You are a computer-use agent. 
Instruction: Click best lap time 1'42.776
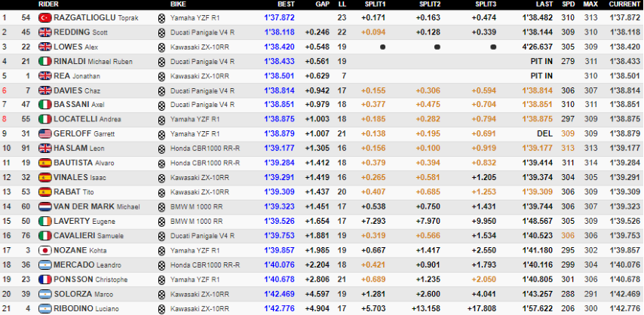pyautogui.click(x=279, y=308)
